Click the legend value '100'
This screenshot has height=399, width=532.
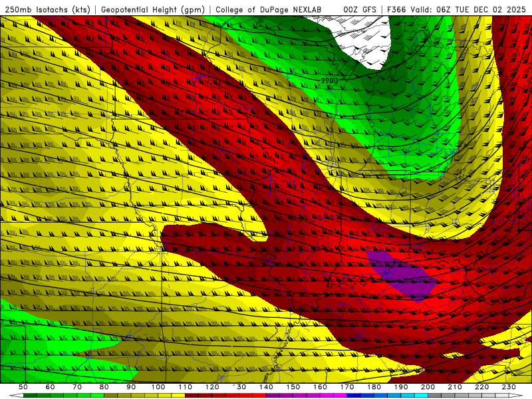click(x=158, y=387)
